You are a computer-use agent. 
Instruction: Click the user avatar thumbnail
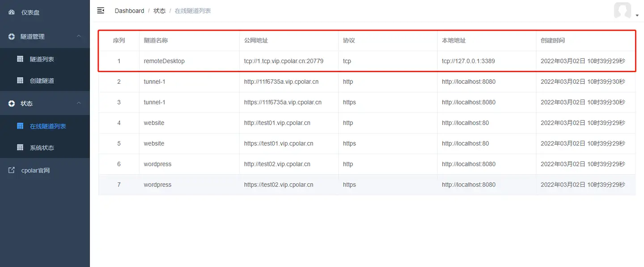pyautogui.click(x=623, y=10)
